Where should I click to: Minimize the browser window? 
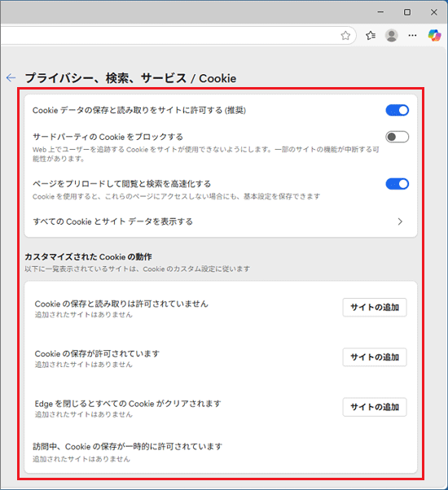pyautogui.click(x=380, y=12)
